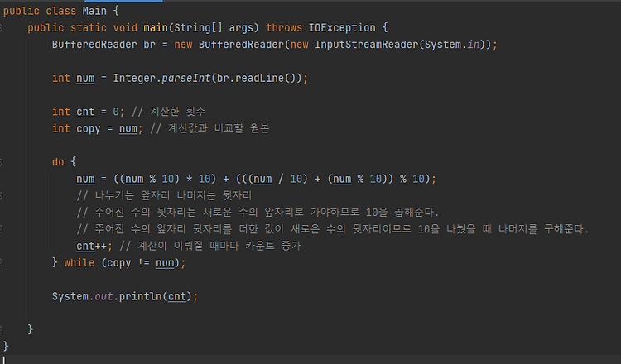This screenshot has height=364, width=621.
Task: Click the comment "// 계산값과 비교할 원본"
Action: coord(209,128)
